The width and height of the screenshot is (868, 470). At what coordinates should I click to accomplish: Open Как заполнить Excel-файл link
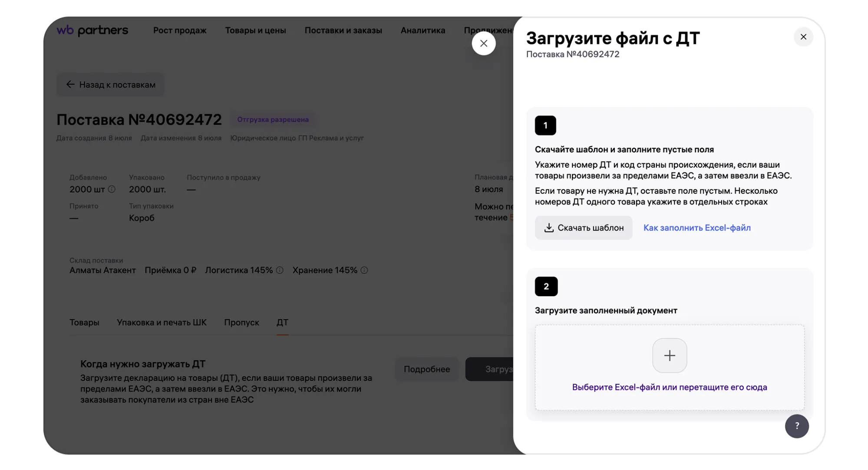point(697,228)
